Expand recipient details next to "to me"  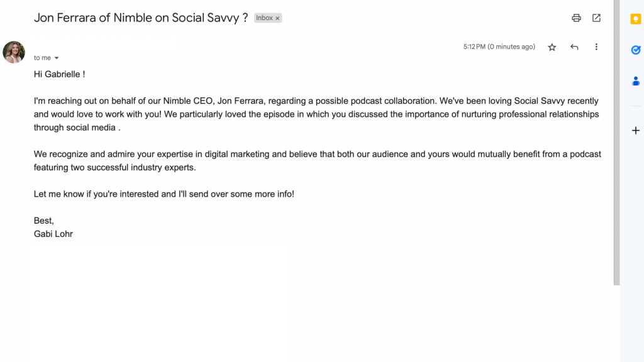57,58
